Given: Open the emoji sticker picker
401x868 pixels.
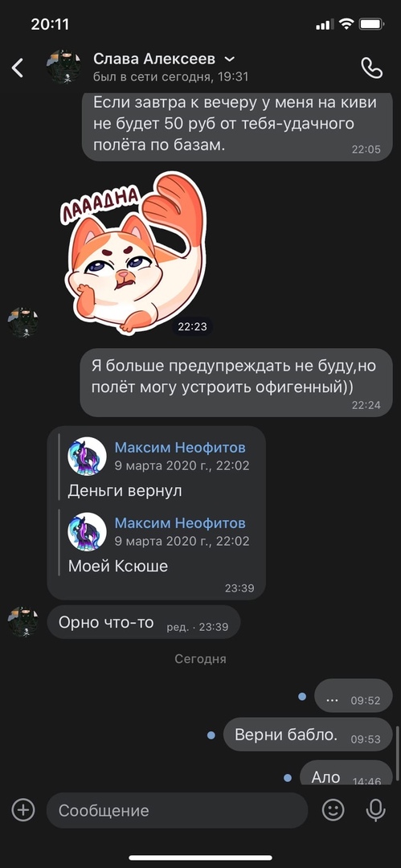Looking at the screenshot, I should [333, 810].
